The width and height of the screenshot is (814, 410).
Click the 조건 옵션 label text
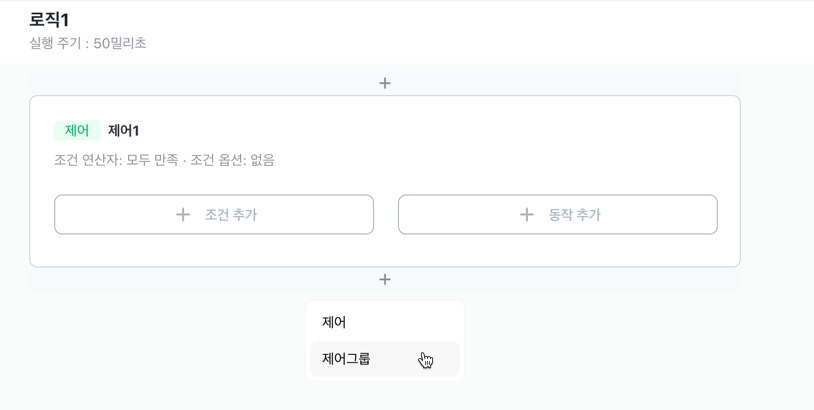tap(218, 160)
